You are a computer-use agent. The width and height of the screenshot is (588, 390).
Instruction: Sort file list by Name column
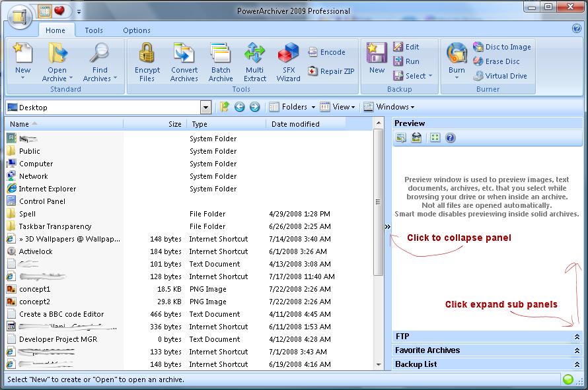pos(64,124)
